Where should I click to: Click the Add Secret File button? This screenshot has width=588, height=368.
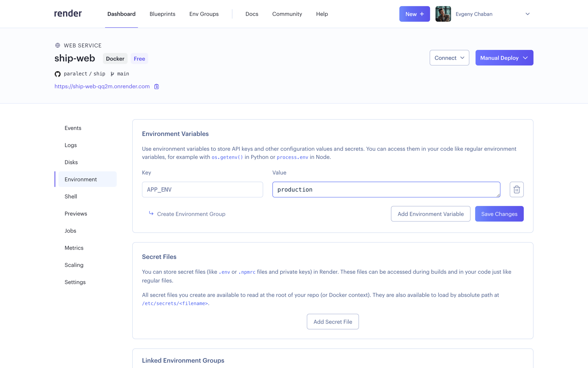coord(332,322)
